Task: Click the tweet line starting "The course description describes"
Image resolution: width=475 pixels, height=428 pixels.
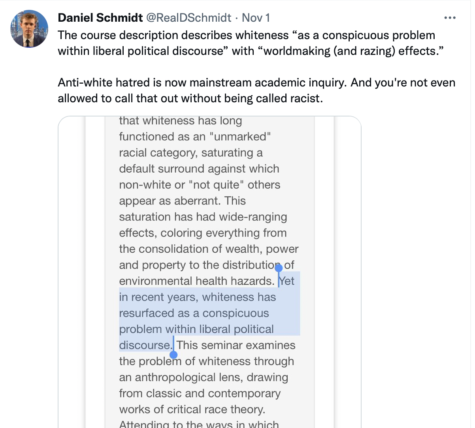Action: click(x=246, y=35)
